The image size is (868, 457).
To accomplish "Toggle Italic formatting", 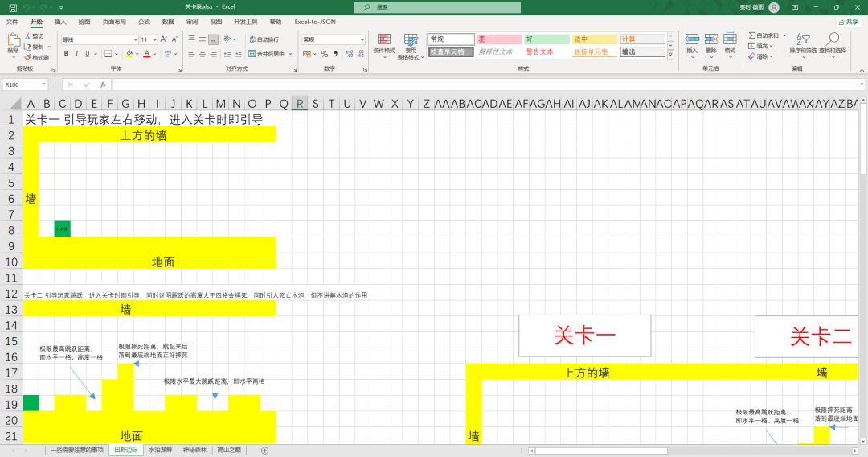I will [76, 54].
